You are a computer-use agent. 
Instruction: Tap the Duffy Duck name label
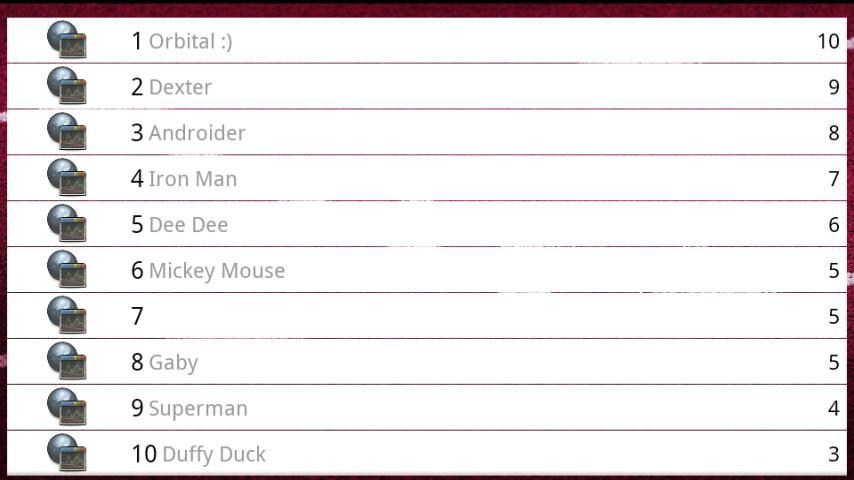click(213, 455)
